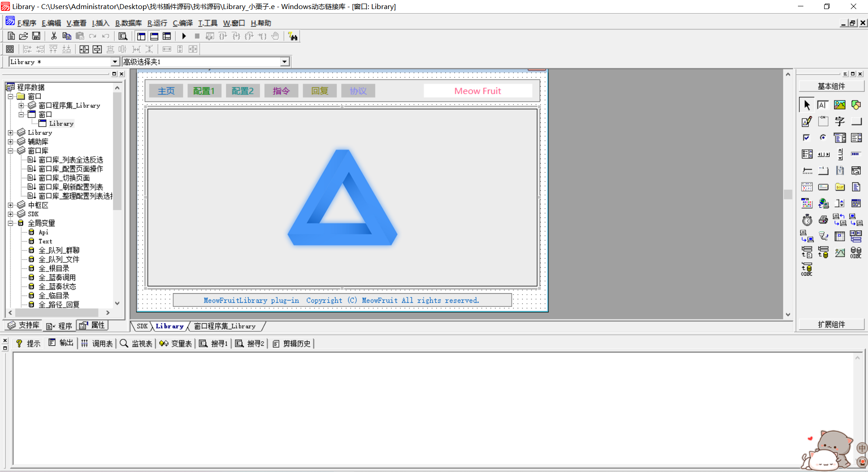The width and height of the screenshot is (868, 472).
Task: Pick the Label '字' component tool
Action: pos(840,121)
